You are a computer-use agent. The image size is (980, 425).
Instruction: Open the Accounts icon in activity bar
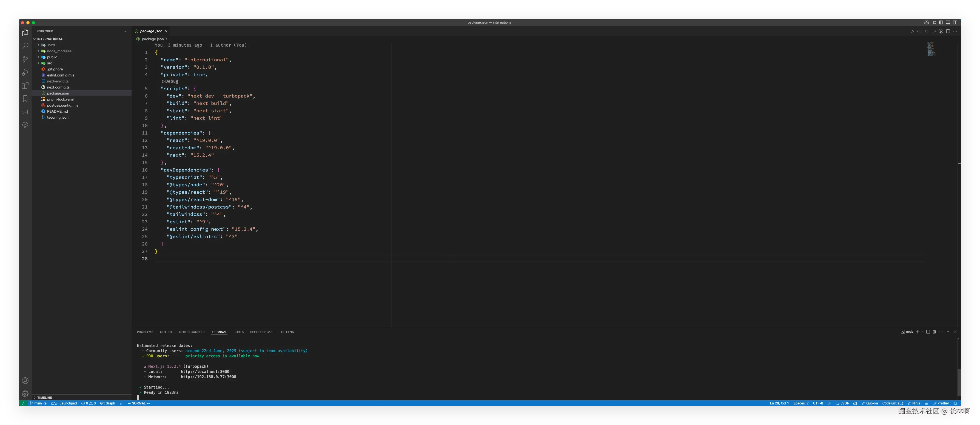[x=25, y=381]
